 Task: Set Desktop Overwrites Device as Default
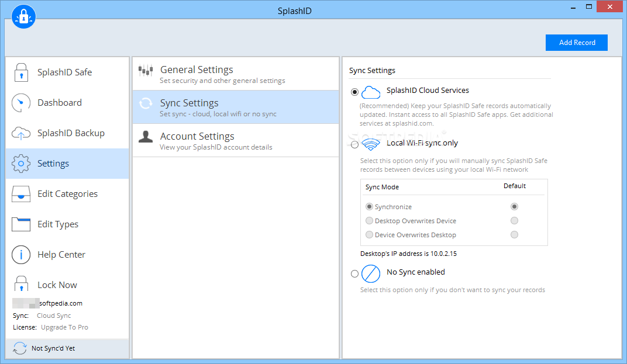click(514, 220)
